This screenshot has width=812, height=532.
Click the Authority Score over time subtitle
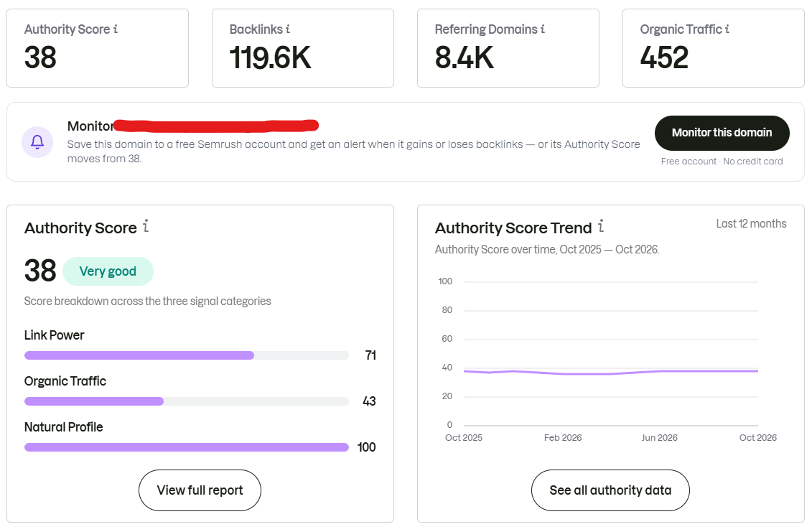point(547,249)
